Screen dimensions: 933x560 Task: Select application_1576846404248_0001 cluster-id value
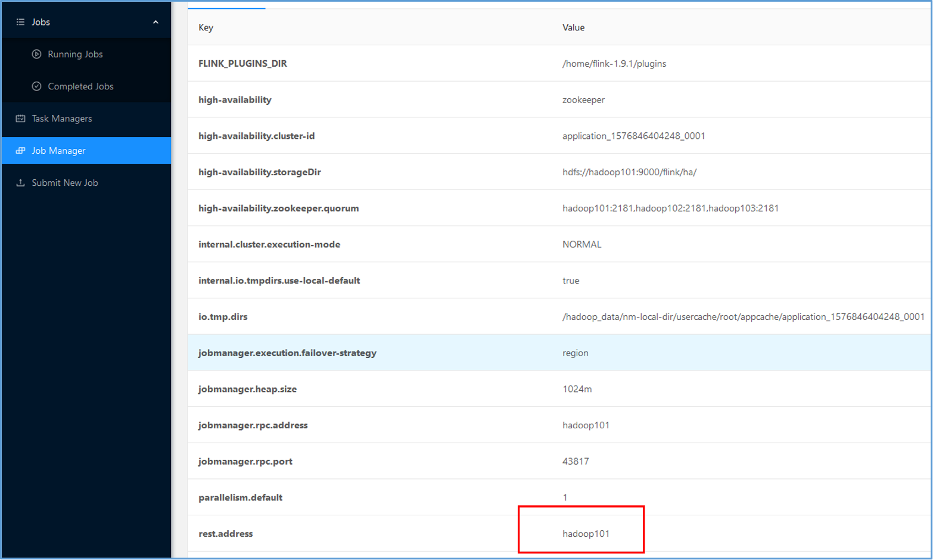[633, 136]
